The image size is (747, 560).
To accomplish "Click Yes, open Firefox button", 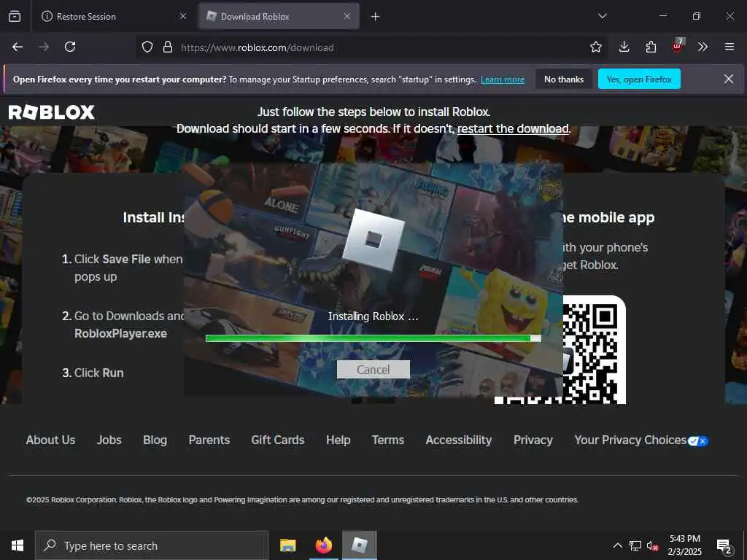I will (639, 79).
